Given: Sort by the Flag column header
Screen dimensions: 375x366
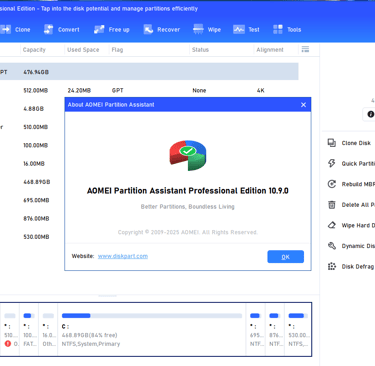Looking at the screenshot, I should click(117, 50).
